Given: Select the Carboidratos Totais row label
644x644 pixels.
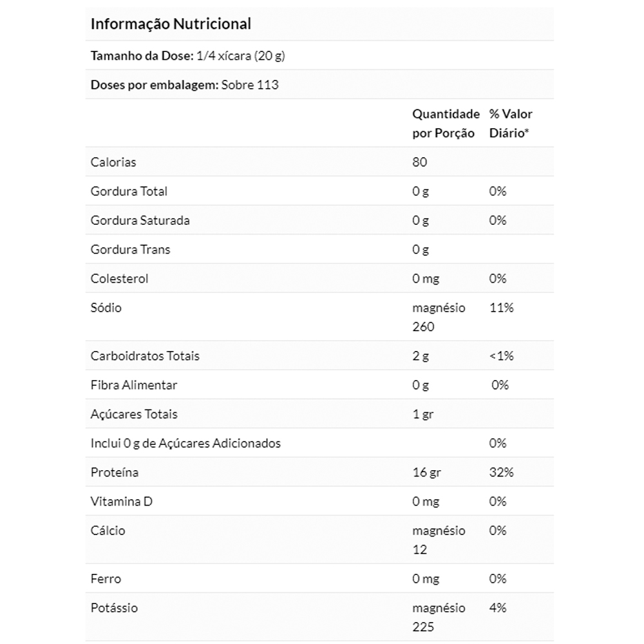Looking at the screenshot, I should click(x=145, y=356).
